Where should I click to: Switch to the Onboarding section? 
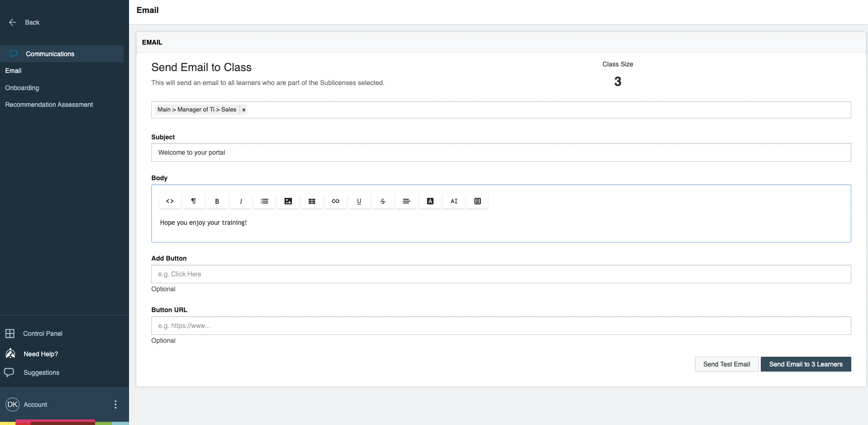tap(22, 88)
